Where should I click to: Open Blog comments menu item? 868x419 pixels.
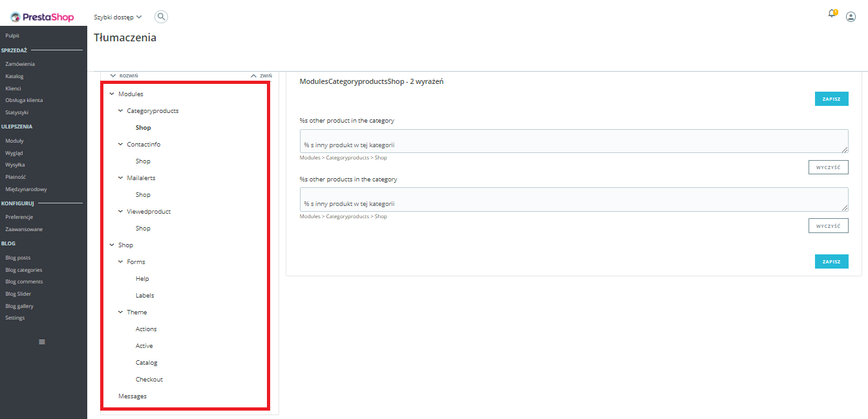[24, 281]
